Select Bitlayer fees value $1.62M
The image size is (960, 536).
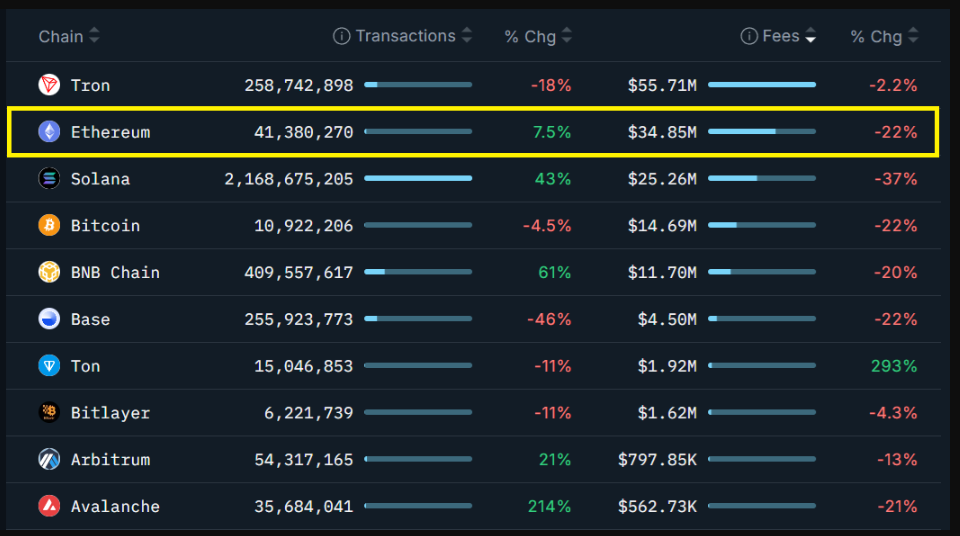pyautogui.click(x=667, y=413)
